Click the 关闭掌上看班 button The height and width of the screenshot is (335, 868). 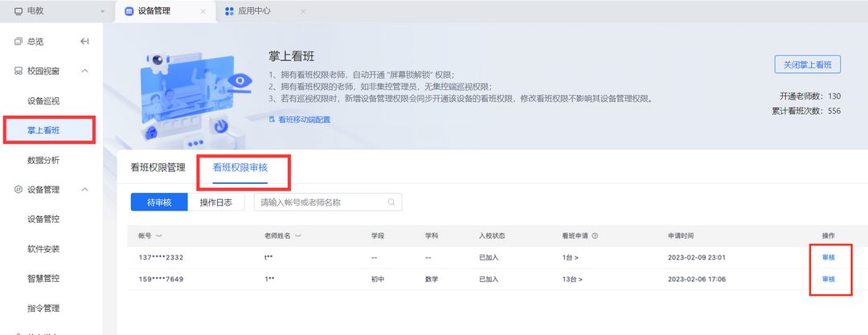tap(806, 65)
